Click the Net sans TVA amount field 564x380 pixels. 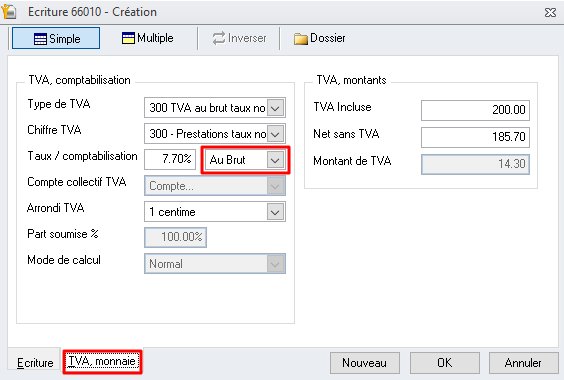click(x=475, y=137)
